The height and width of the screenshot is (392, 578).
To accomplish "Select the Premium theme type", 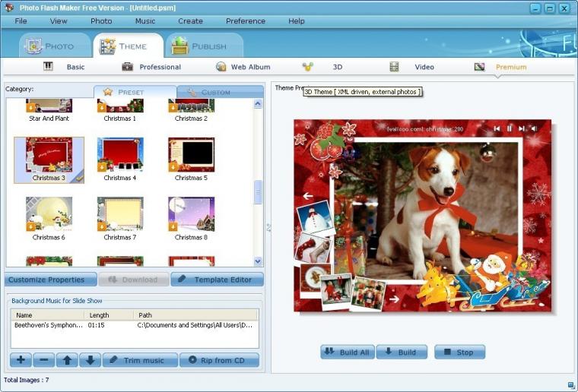I will coord(500,67).
